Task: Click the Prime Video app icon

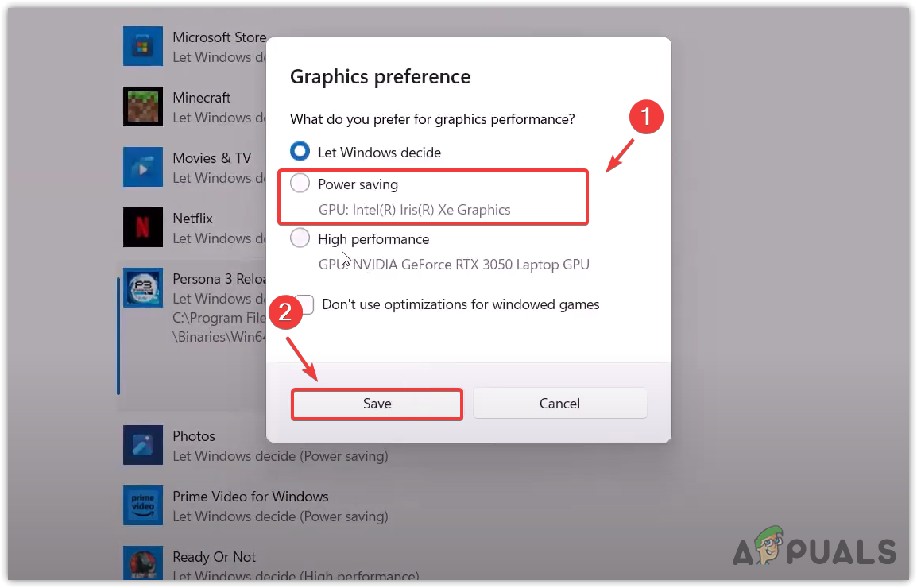Action: tap(143, 505)
